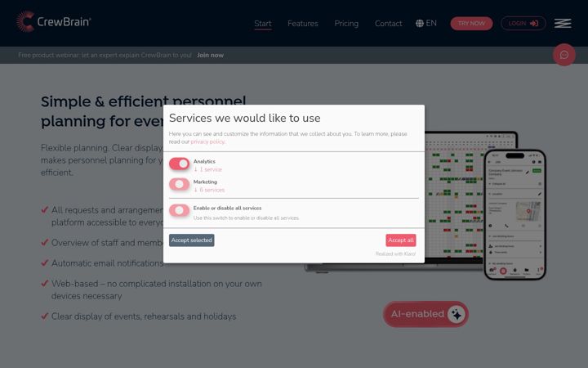Click Clear display of events, rehearsals text
588x368 pixels.
144,316
